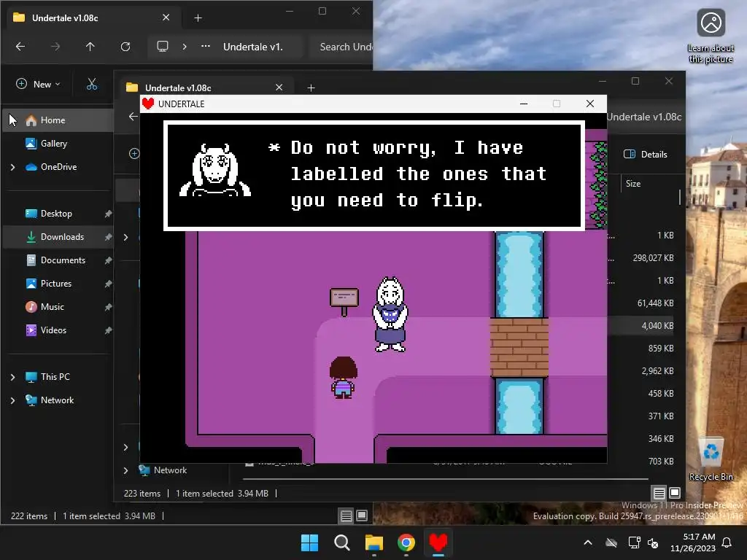Toggle the Details pane button
Image resolution: width=747 pixels, height=560 pixels.
645,154
